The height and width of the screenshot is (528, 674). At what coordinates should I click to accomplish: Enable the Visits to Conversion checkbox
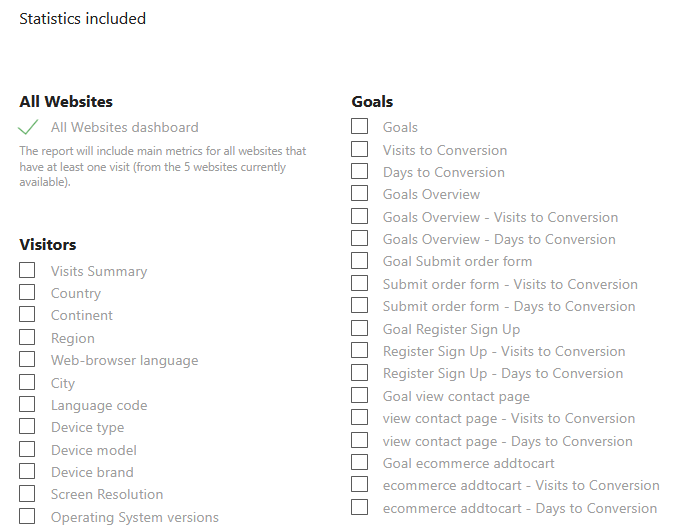point(360,150)
